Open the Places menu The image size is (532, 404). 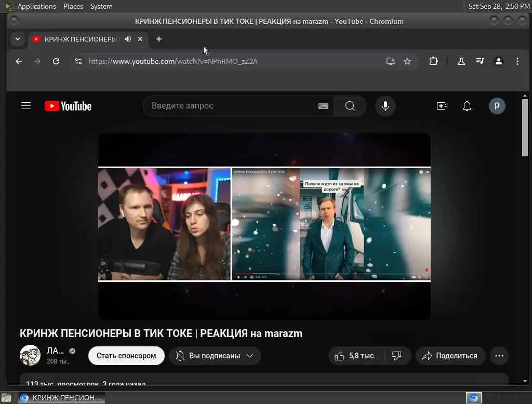tap(73, 6)
